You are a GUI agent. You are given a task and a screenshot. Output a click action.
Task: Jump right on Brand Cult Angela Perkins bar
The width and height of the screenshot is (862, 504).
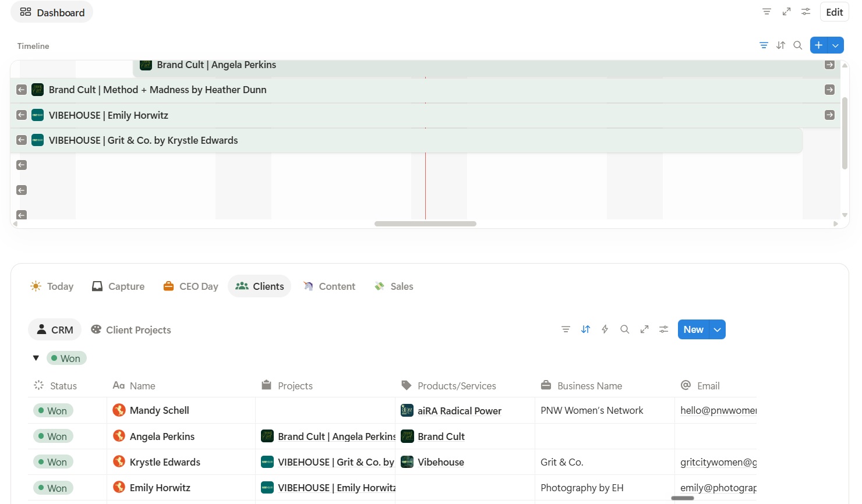click(829, 65)
